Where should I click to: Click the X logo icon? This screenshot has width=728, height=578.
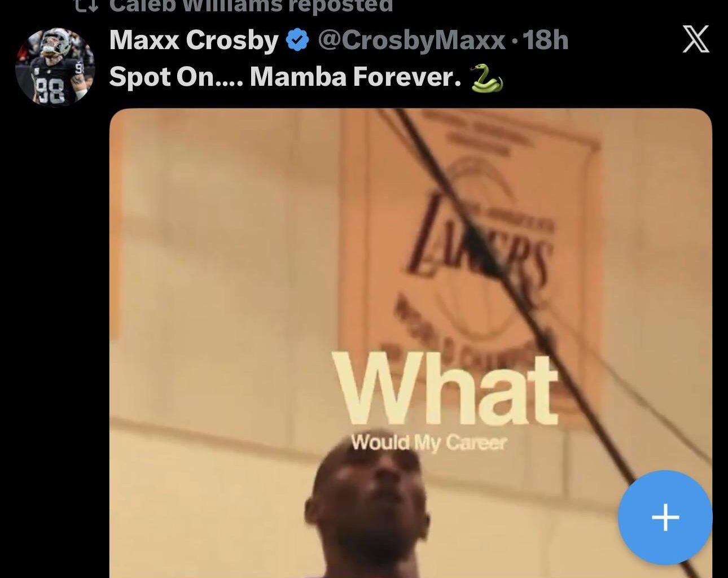click(695, 40)
